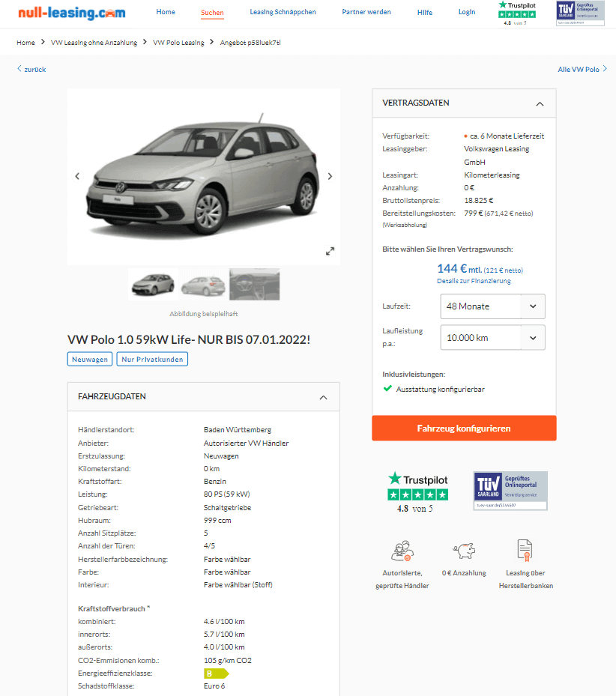This screenshot has height=696, width=616.
Task: Open the Login page
Action: 467,12
